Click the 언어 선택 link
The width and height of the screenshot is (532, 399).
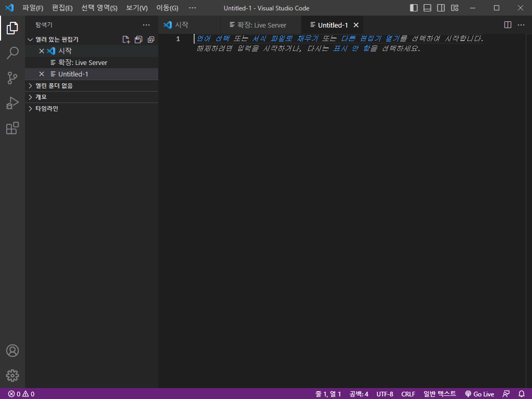pyautogui.click(x=213, y=38)
